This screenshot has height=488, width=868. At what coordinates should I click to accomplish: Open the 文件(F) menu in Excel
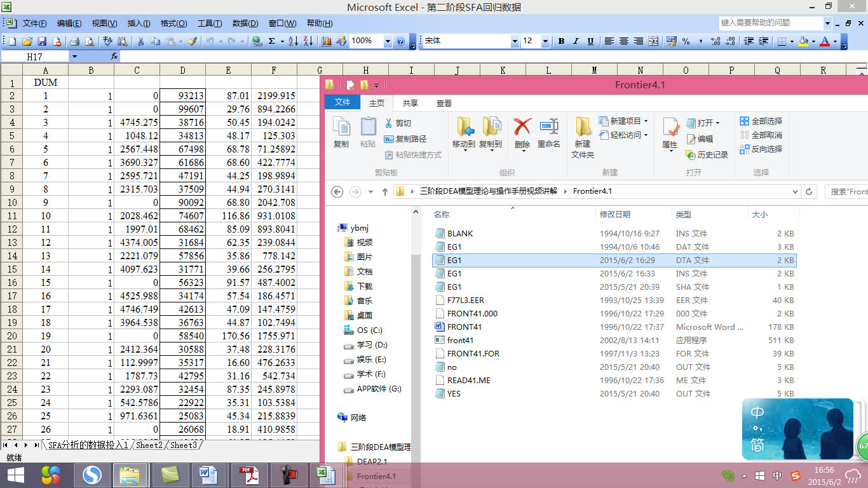pyautogui.click(x=34, y=24)
